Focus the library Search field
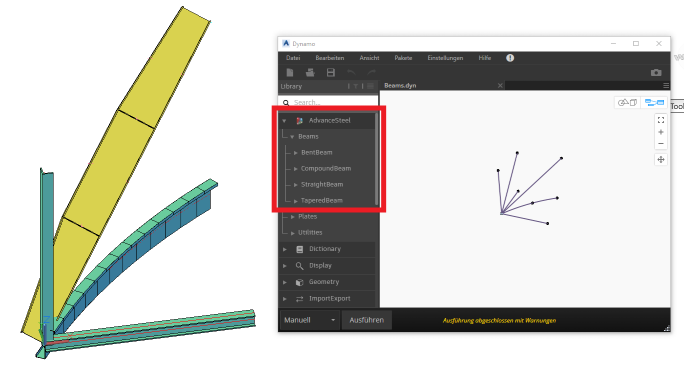The height and width of the screenshot is (368, 684). tap(328, 102)
